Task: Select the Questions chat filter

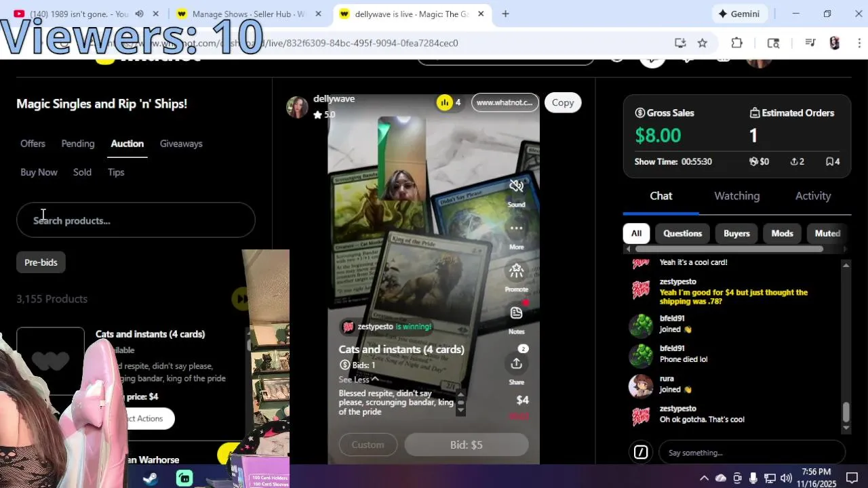Action: point(682,233)
